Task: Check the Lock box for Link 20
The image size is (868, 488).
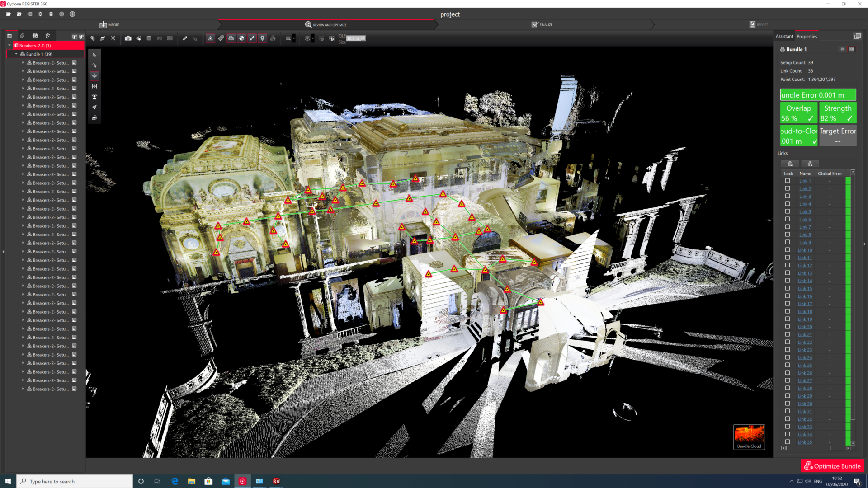Action: [x=788, y=327]
